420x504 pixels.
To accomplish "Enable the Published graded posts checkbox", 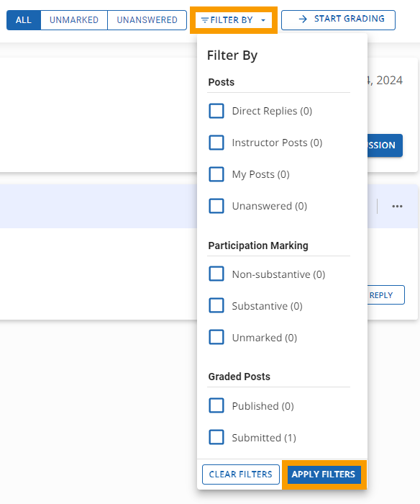I will pos(216,405).
